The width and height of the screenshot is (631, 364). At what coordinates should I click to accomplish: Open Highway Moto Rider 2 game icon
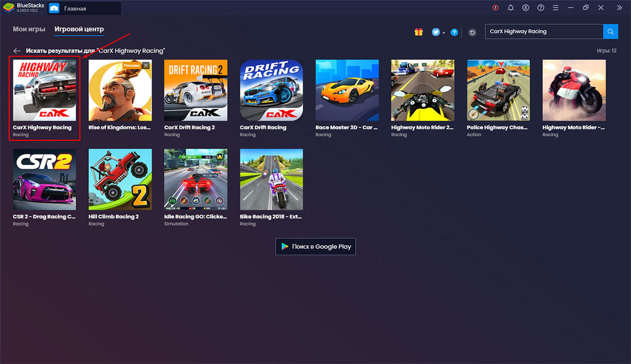pyautogui.click(x=423, y=90)
